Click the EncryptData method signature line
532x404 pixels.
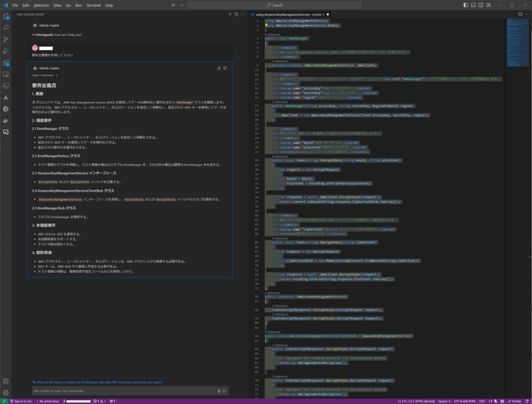coord(336,160)
